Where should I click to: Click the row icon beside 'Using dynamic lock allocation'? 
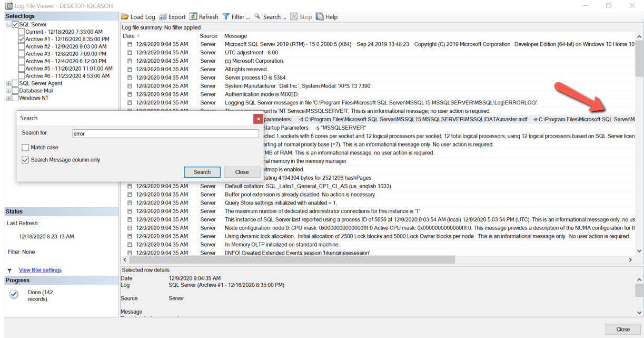(130, 236)
